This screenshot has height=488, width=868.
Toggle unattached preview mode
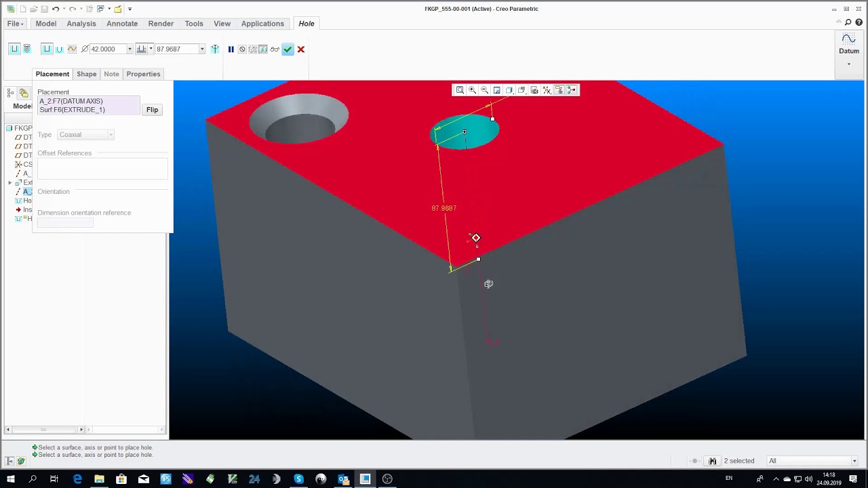point(253,49)
